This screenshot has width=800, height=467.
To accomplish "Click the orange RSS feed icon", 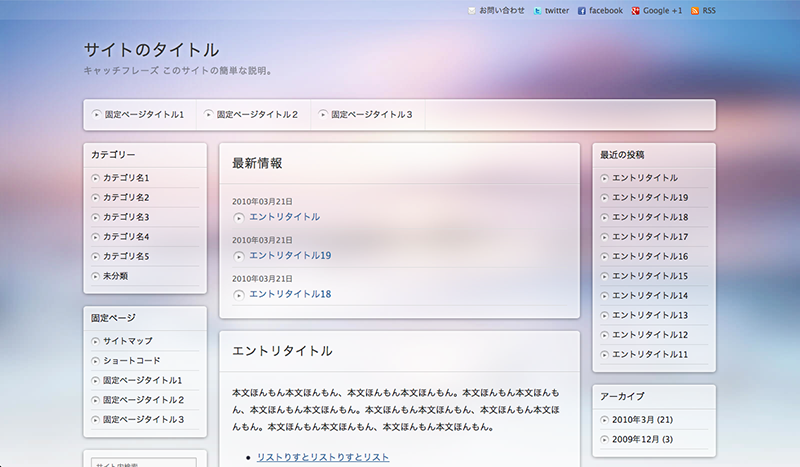I will [x=696, y=11].
